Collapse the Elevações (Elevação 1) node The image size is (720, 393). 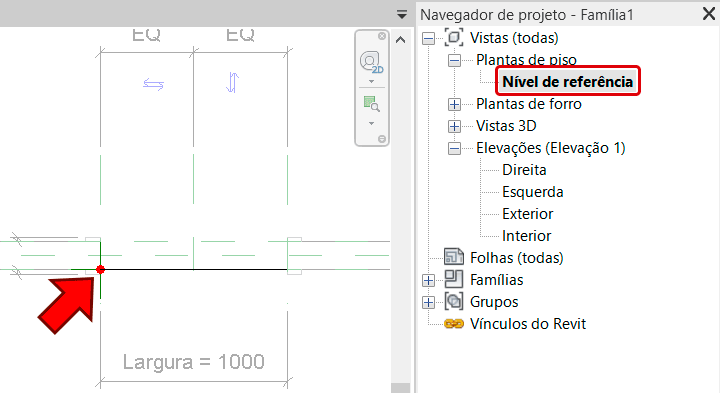pyautogui.click(x=454, y=148)
